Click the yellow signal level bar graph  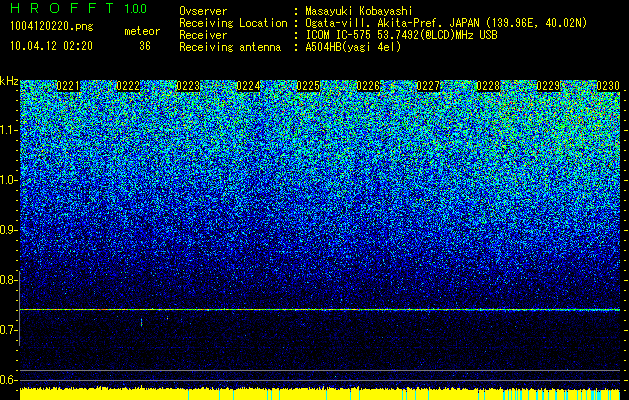[320, 393]
